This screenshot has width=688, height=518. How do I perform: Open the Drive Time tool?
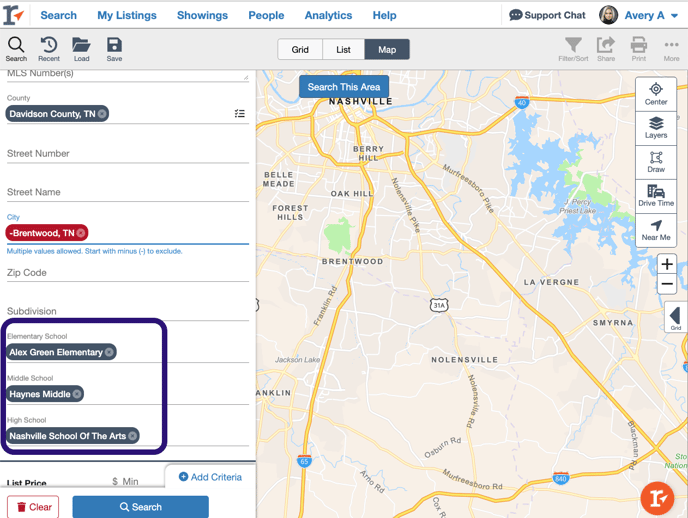click(x=656, y=196)
